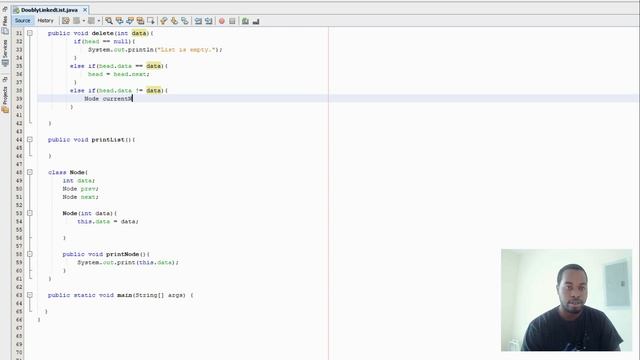Image resolution: width=640 pixels, height=360 pixels.
Task: Open the Services side panel tab
Action: coord(5,53)
